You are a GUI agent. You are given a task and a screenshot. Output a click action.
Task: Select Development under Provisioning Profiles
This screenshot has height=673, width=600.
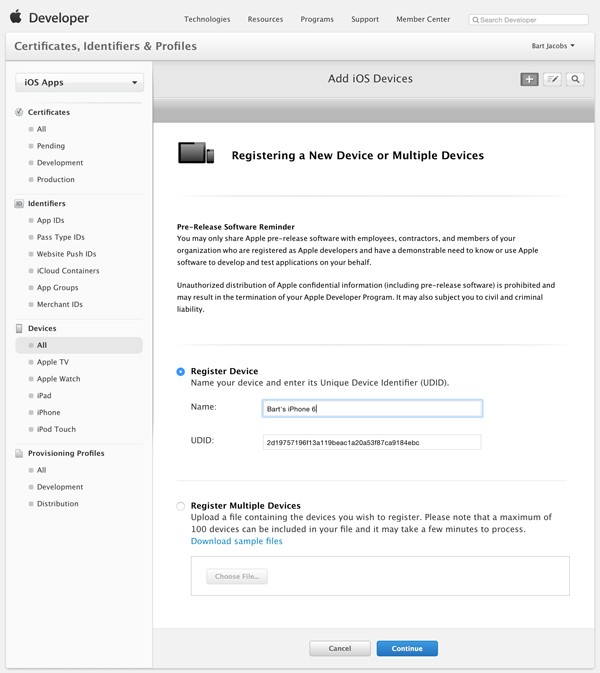point(60,487)
